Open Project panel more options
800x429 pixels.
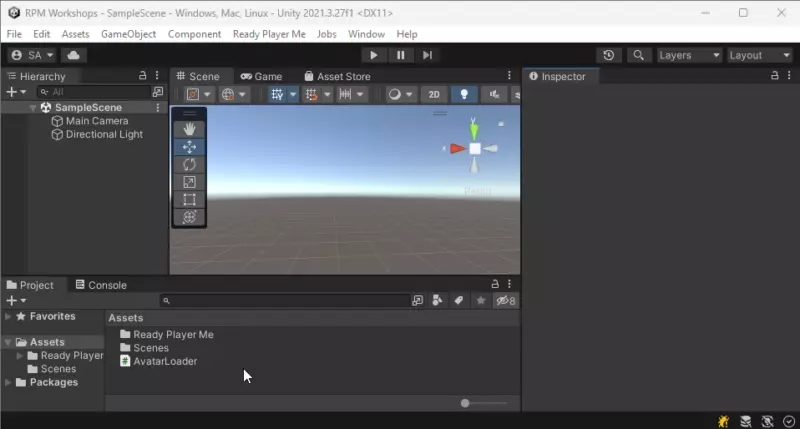pyautogui.click(x=509, y=284)
